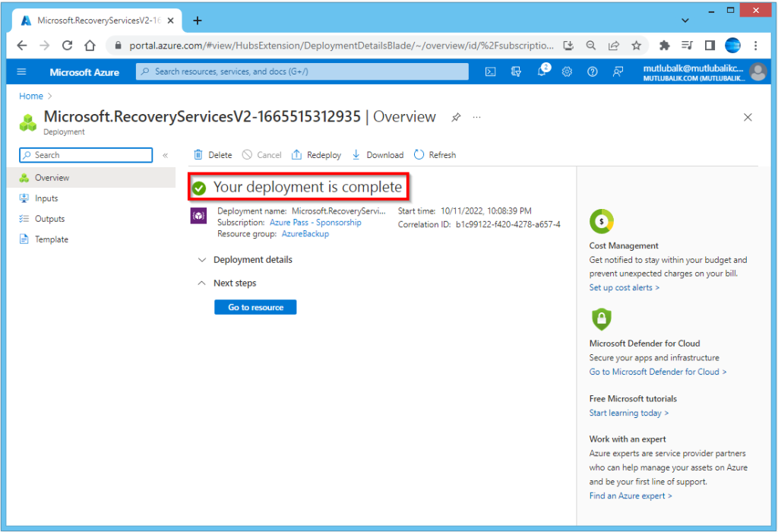Viewport: 778px width, 532px height.
Task: Click the Correlation ID value
Action: (508, 224)
